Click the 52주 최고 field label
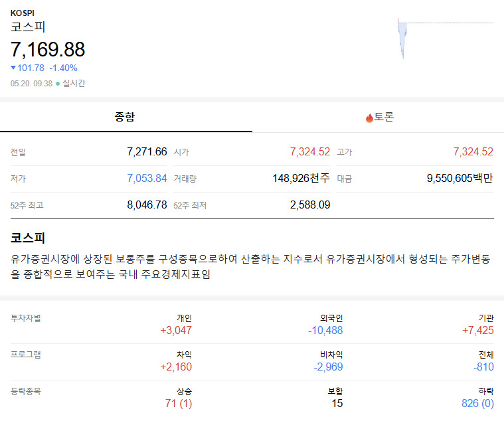The width and height of the screenshot is (504, 421). tap(27, 205)
